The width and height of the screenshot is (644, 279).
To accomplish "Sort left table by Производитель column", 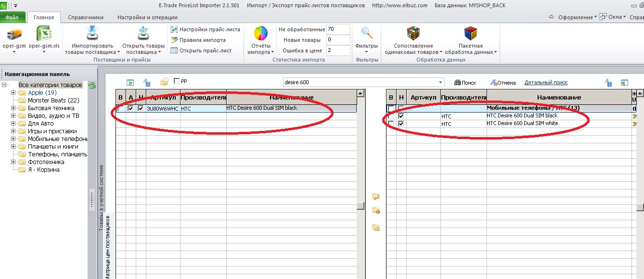I will tap(203, 97).
